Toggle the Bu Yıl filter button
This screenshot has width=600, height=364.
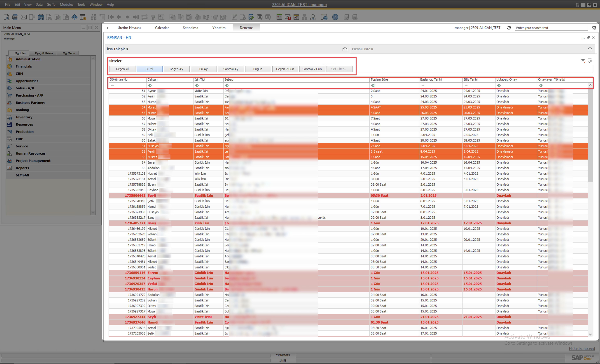(x=149, y=69)
